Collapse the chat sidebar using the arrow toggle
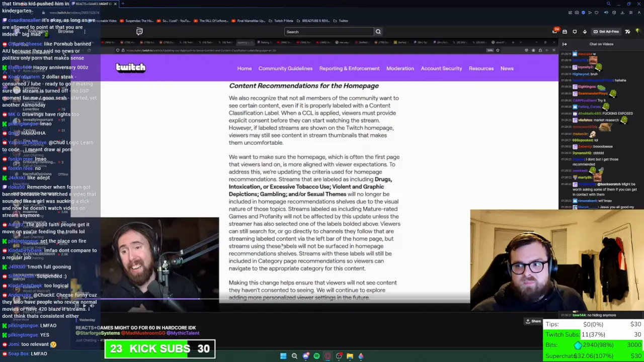Viewport: 644px width, 362px height. point(565,44)
